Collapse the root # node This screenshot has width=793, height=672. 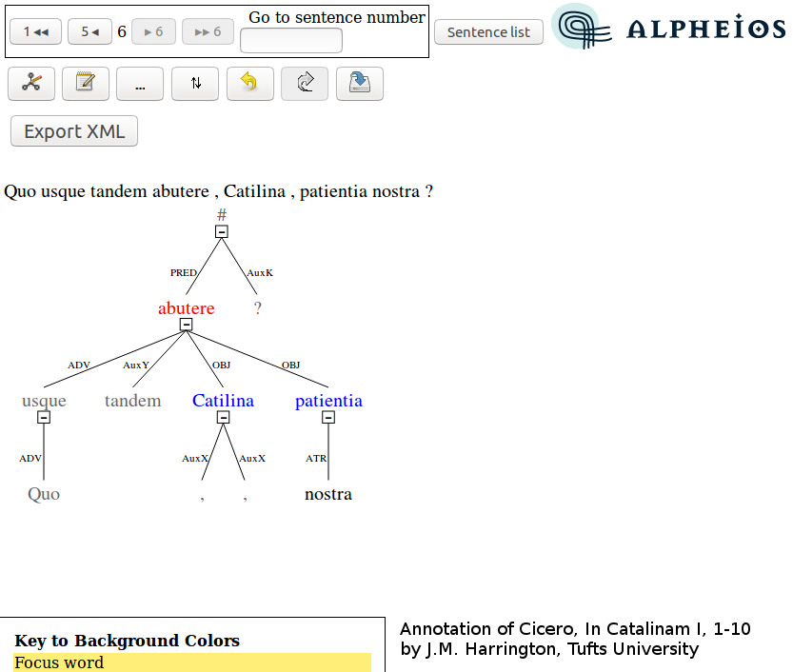click(222, 231)
